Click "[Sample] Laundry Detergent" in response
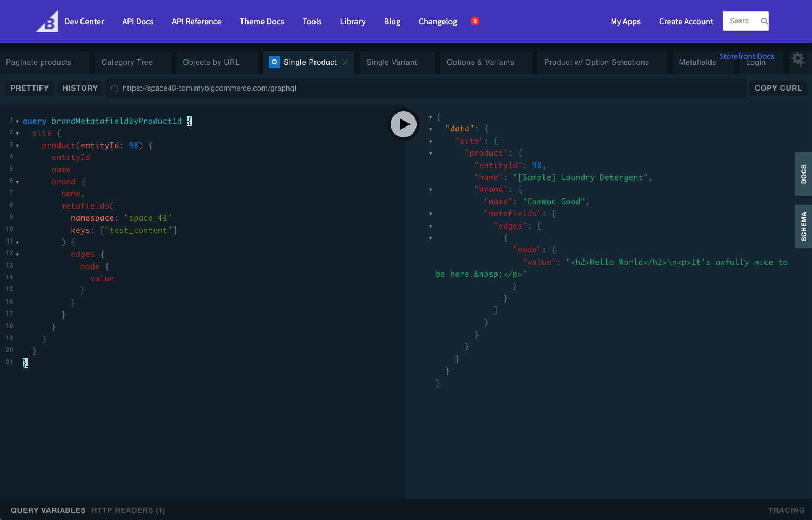The image size is (812, 520). tap(580, 177)
